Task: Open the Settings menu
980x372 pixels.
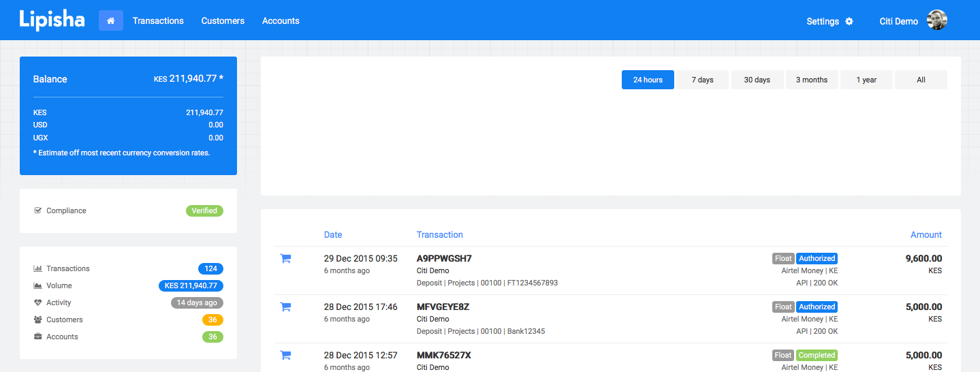Action: pos(829,21)
